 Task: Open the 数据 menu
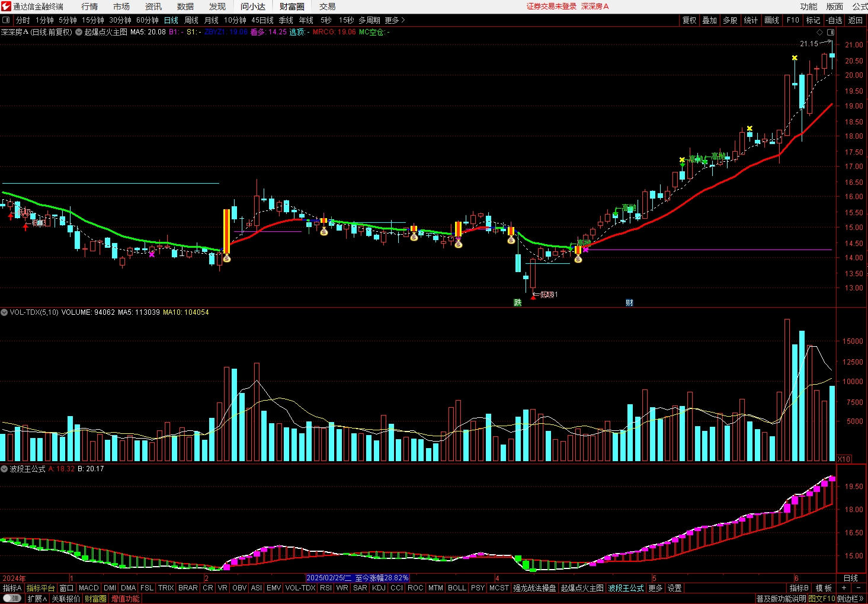185,7
